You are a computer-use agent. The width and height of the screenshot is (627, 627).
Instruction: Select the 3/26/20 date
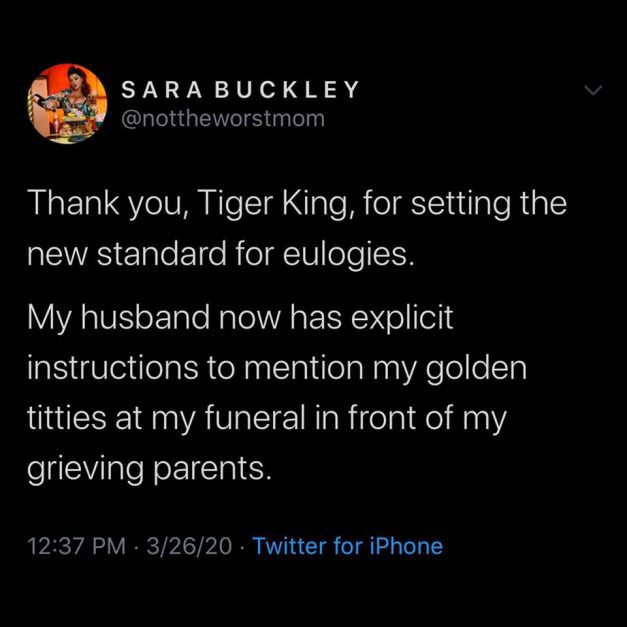click(x=189, y=546)
